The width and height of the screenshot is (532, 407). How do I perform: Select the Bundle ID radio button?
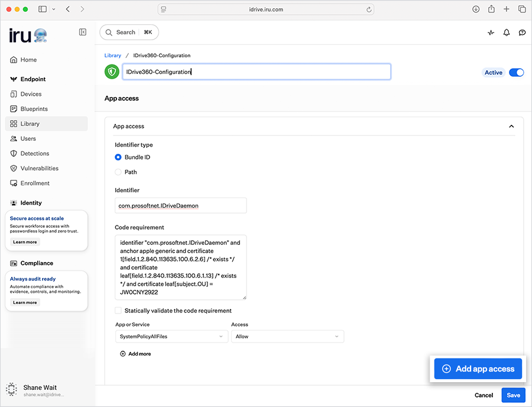pyautogui.click(x=118, y=157)
